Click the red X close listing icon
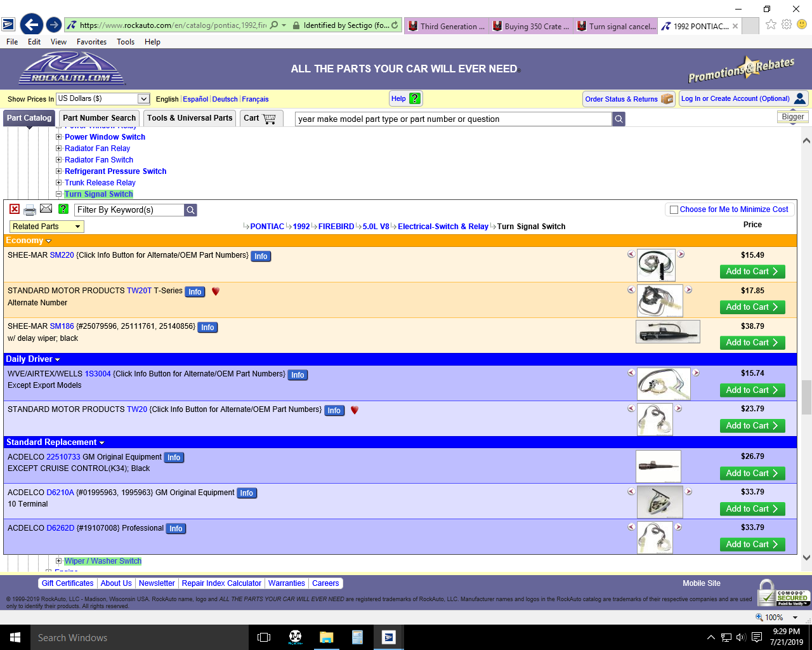This screenshot has height=650, width=812. 15,209
